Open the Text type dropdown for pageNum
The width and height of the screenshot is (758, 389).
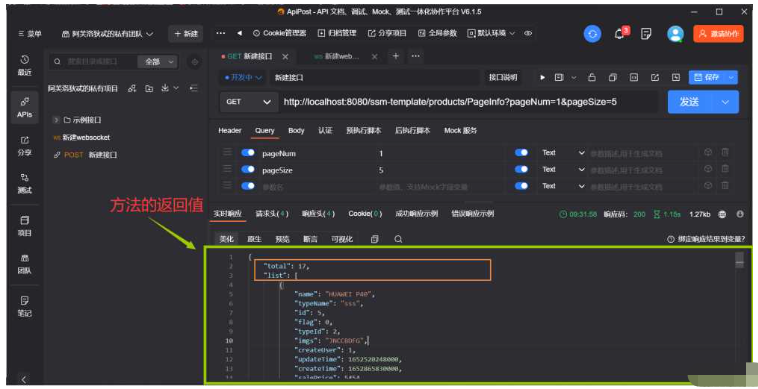(563, 153)
